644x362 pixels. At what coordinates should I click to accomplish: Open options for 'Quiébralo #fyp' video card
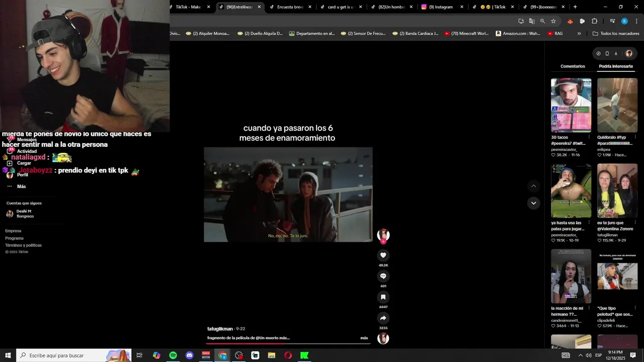(x=635, y=137)
